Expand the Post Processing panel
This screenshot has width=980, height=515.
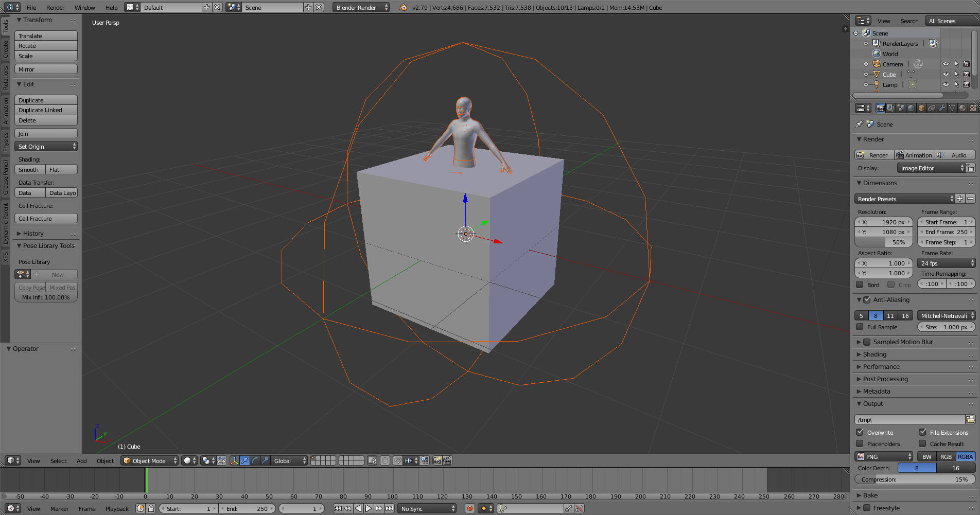point(885,379)
